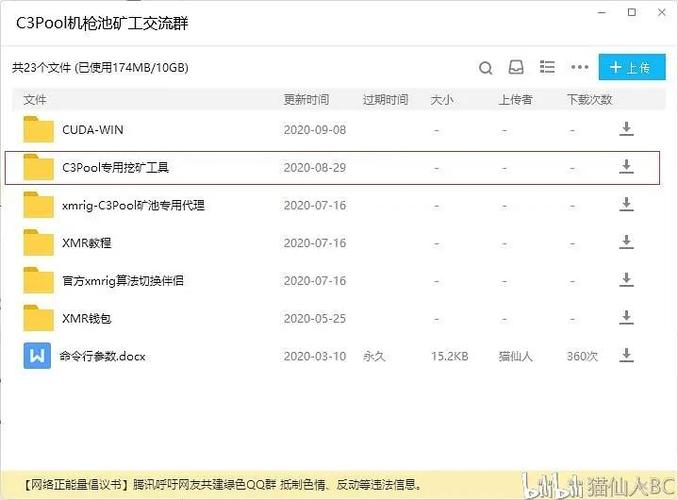Sort by the 文件 column header
The height and width of the screenshot is (500, 678).
(35, 100)
